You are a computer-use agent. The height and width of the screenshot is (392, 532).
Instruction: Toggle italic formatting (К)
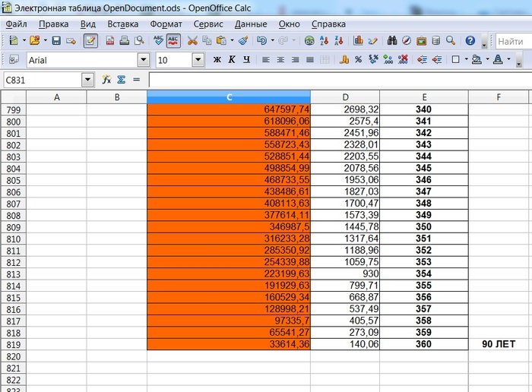pyautogui.click(x=231, y=59)
